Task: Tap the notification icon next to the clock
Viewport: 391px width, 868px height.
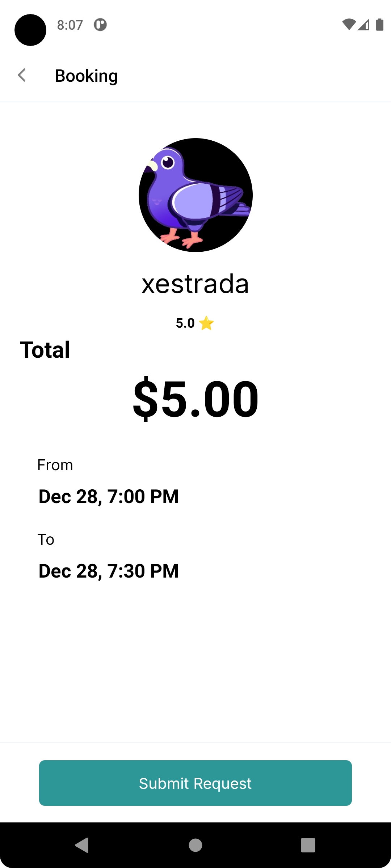Action: [100, 25]
